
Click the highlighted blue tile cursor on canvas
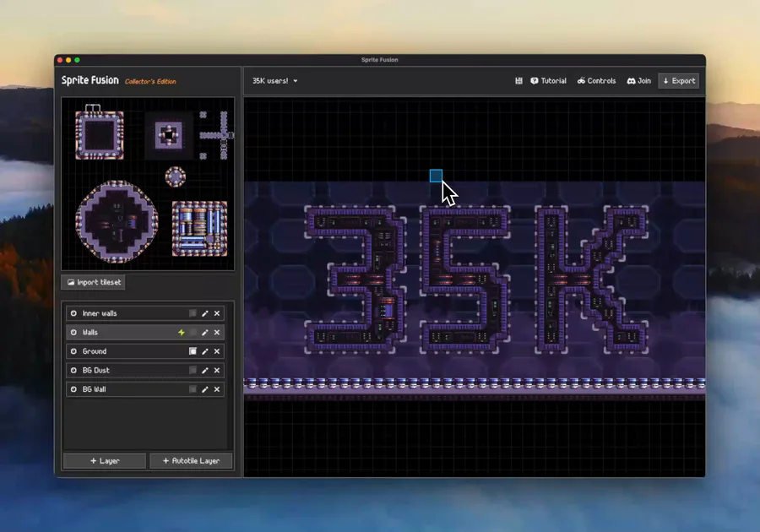click(x=436, y=176)
